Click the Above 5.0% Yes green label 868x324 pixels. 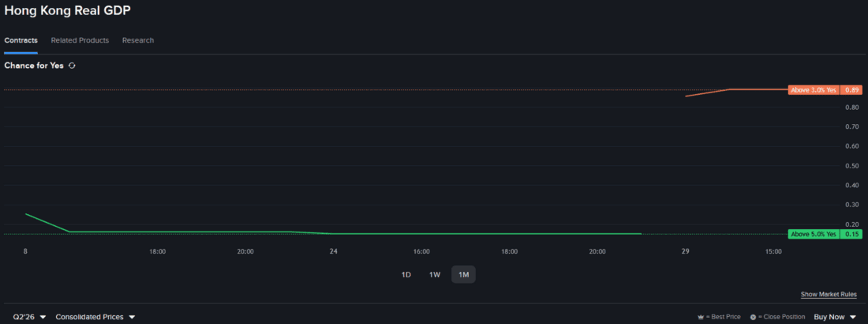point(814,234)
